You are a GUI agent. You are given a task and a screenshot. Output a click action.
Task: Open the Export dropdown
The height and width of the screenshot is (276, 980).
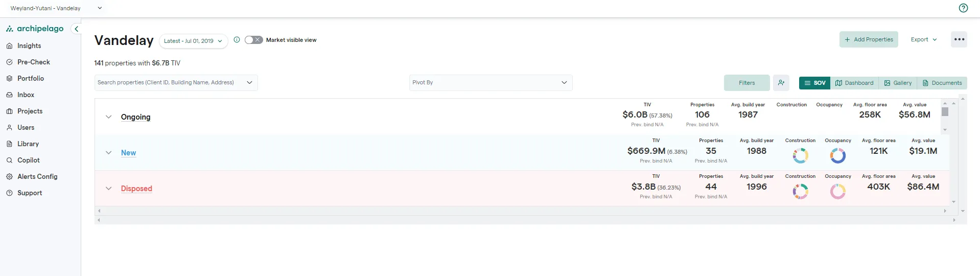coord(924,39)
